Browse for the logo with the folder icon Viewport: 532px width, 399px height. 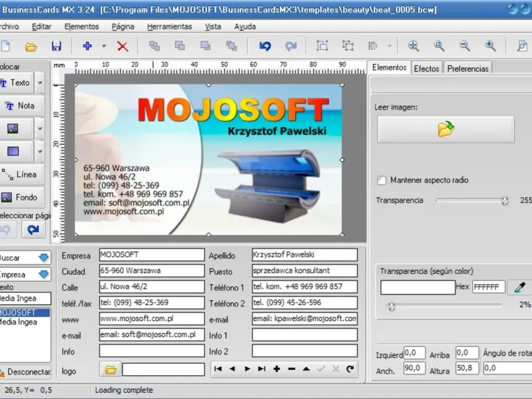[x=110, y=370]
